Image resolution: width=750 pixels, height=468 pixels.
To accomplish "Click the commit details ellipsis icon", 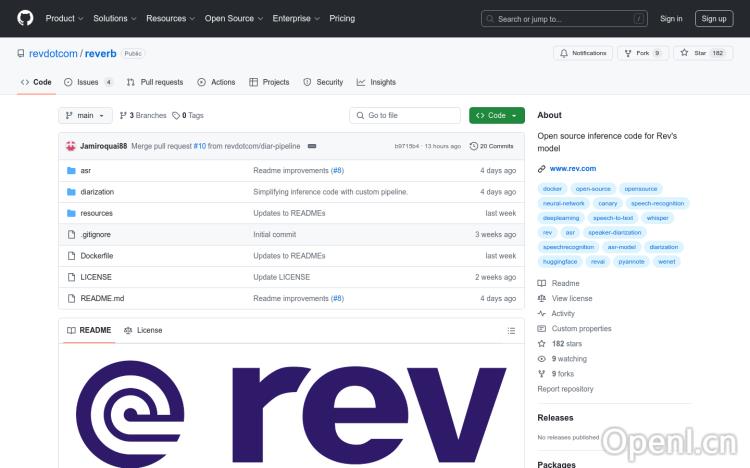I will (312, 146).
